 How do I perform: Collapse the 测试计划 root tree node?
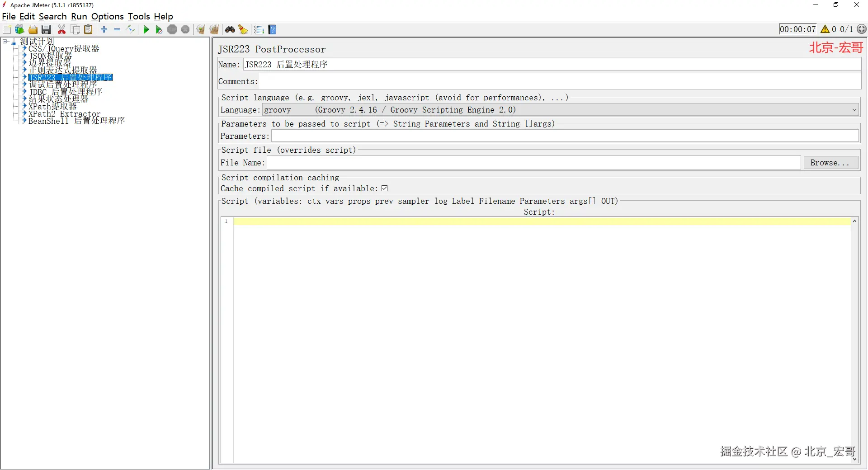coord(5,42)
